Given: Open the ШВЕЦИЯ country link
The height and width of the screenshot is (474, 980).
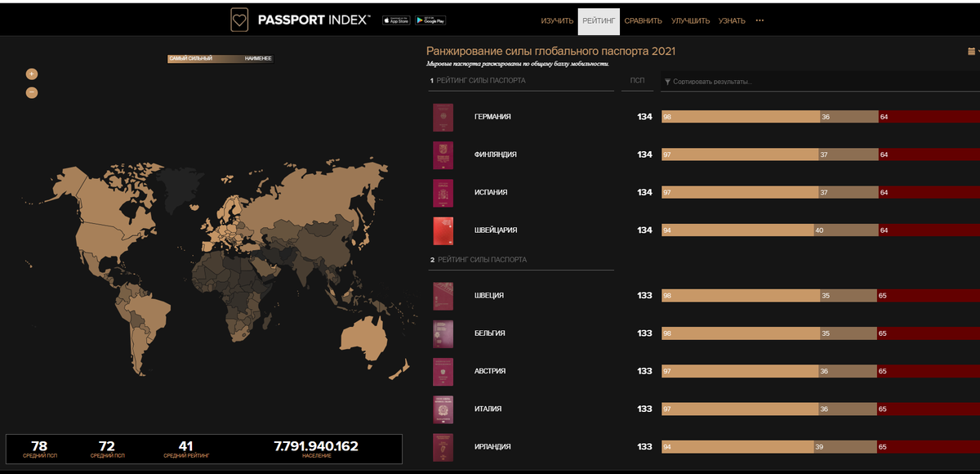Looking at the screenshot, I should [x=488, y=295].
